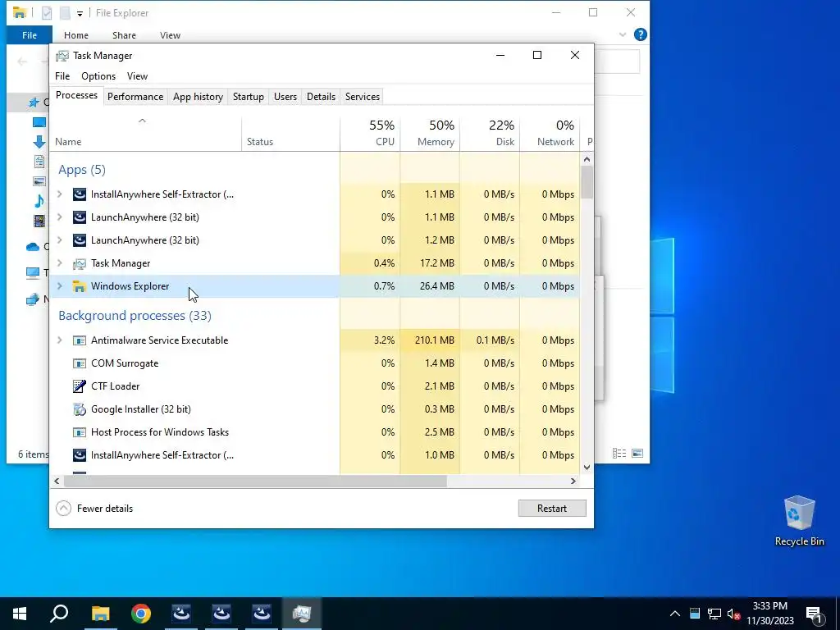Click the Downloads arrow icon in File Explorer sidebar
840x630 pixels.
pyautogui.click(x=39, y=142)
